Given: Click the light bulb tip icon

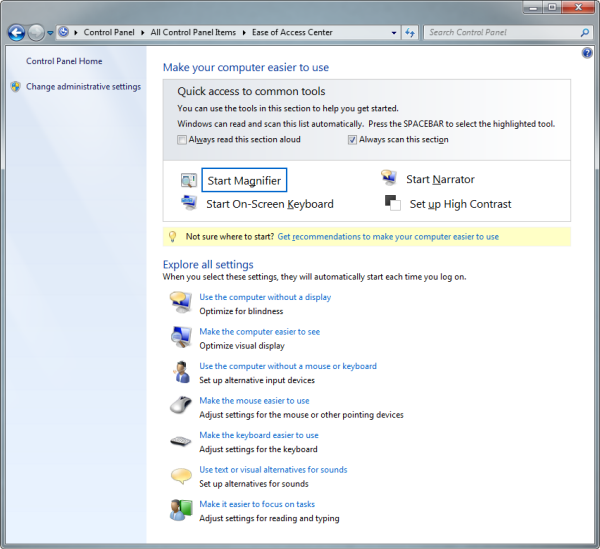Looking at the screenshot, I should pyautogui.click(x=173, y=237).
